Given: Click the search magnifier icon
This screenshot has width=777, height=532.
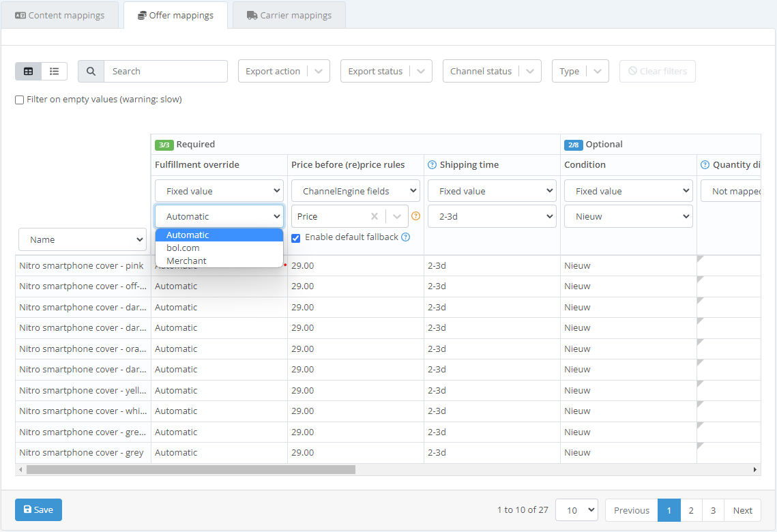Looking at the screenshot, I should point(91,71).
